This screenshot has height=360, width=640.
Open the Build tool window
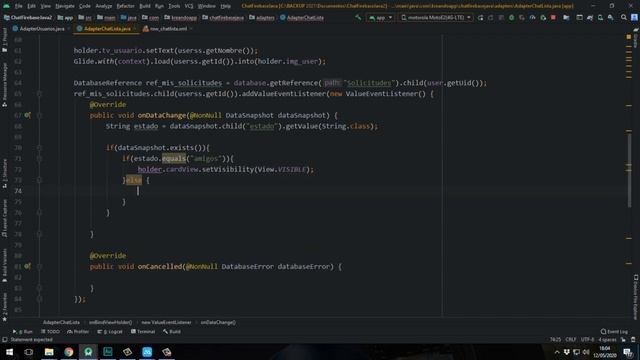tap(172, 331)
